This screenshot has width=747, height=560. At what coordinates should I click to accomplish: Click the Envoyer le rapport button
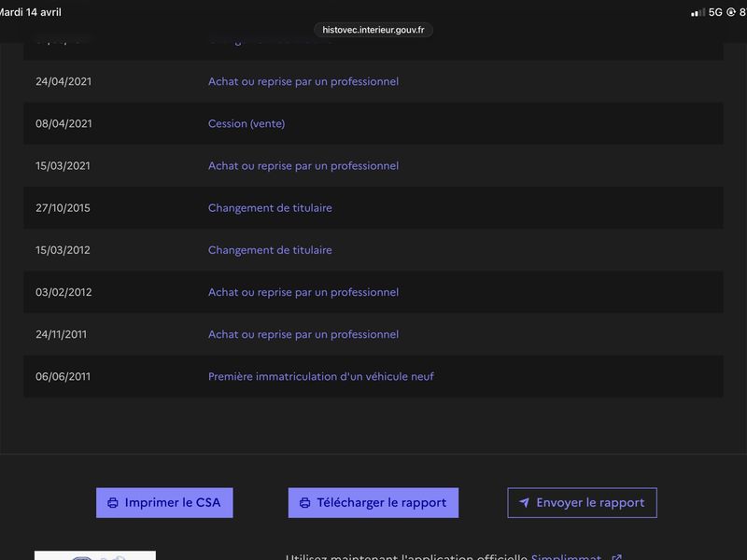(582, 503)
